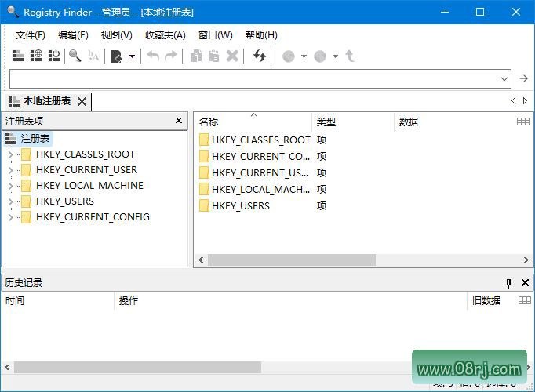This screenshot has height=392, width=535.
Task: Click the history panel horizontal scrollbar thumb
Action: (137, 368)
